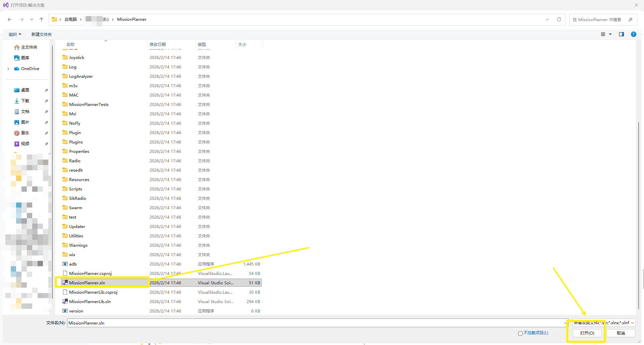Expand the OneDrive tree node chevron
Screen dimensions: 644x345
[8, 69]
